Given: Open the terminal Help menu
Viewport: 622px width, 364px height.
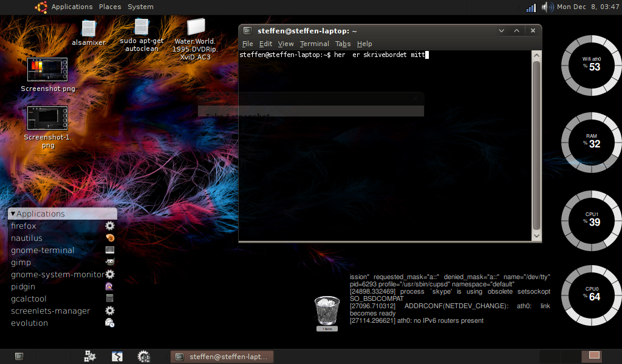Looking at the screenshot, I should [x=364, y=44].
